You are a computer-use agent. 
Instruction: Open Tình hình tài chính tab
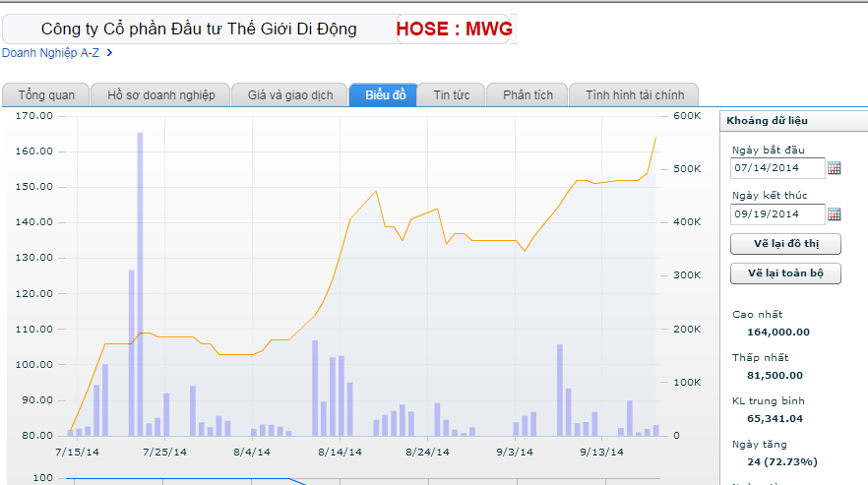click(x=634, y=95)
